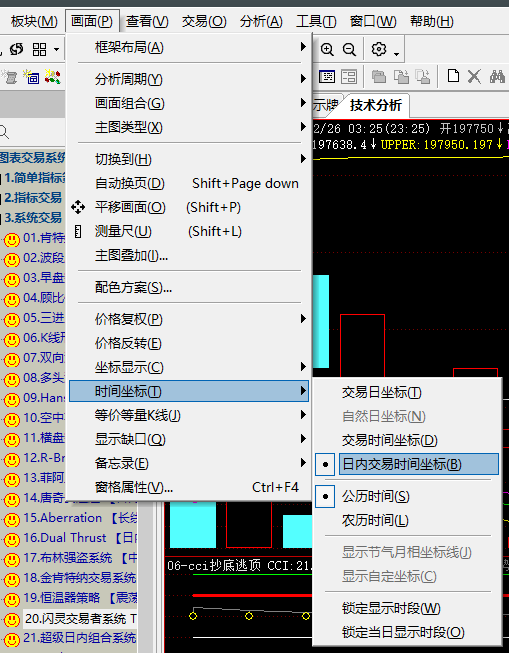Click the new scroll document icon
Image resolution: width=509 pixels, height=653 pixels.
[10, 77]
